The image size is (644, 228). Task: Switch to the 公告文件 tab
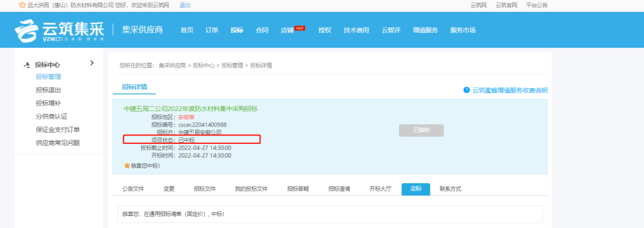[133, 189]
